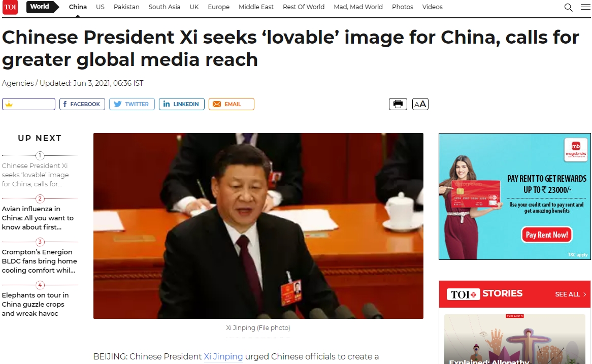Viewport: 592px width, 364px height.
Task: Select the Pakistan menu item
Action: [x=126, y=7]
